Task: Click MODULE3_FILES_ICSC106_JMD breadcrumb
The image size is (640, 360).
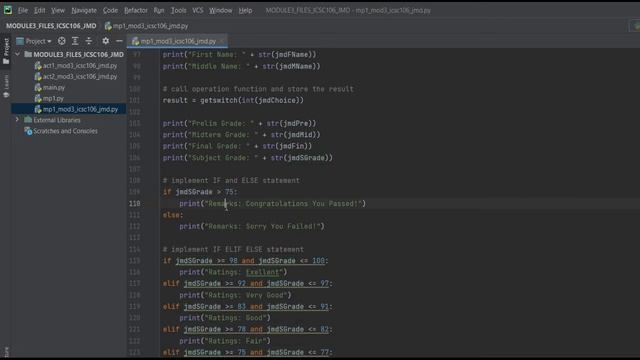Action: [51, 26]
